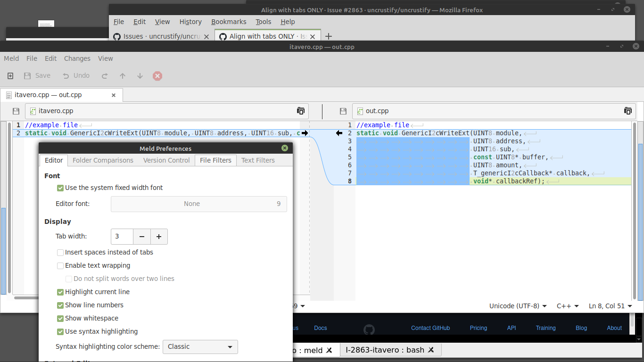Open the Classic color scheme dropdown
Screen dimensions: 644x362
[x=200, y=347]
